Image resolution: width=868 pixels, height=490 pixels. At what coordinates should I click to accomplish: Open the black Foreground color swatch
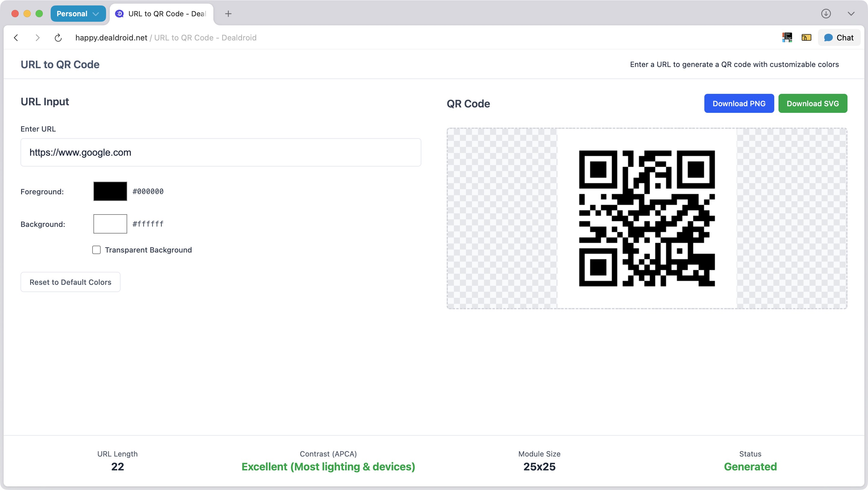pyautogui.click(x=110, y=191)
